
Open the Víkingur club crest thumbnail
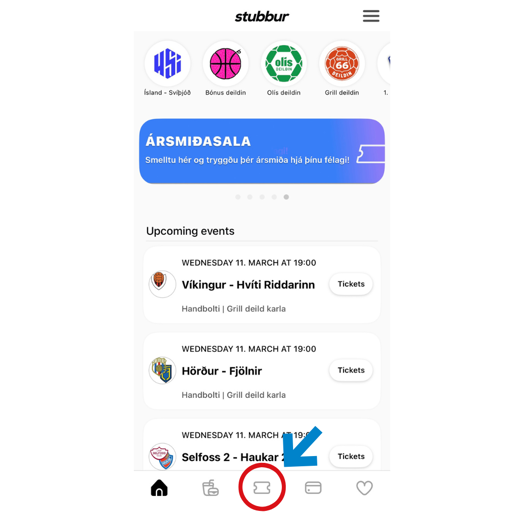point(162,284)
